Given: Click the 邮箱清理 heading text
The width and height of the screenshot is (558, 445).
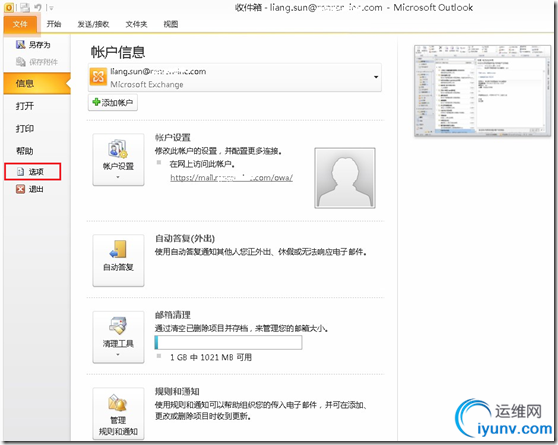Looking at the screenshot, I should pyautogui.click(x=173, y=315).
